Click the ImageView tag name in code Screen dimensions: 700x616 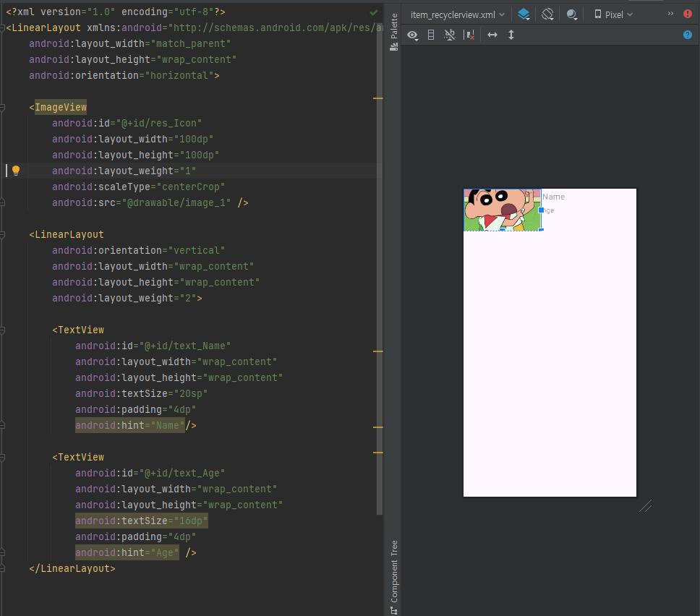[x=61, y=108]
